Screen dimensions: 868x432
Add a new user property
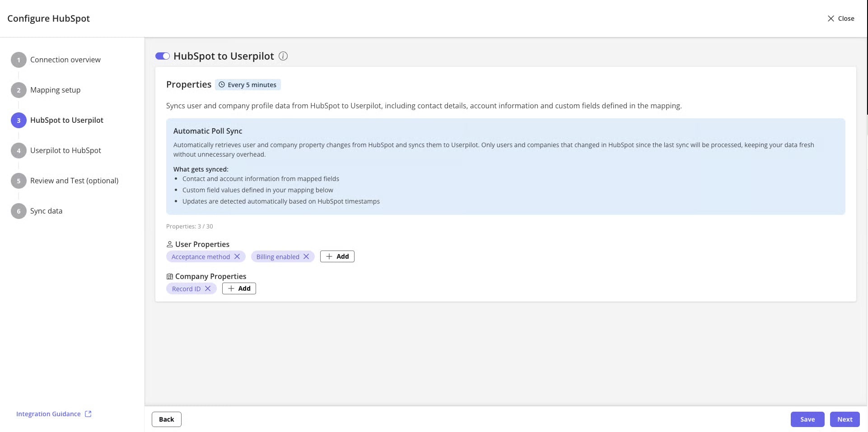pyautogui.click(x=337, y=256)
